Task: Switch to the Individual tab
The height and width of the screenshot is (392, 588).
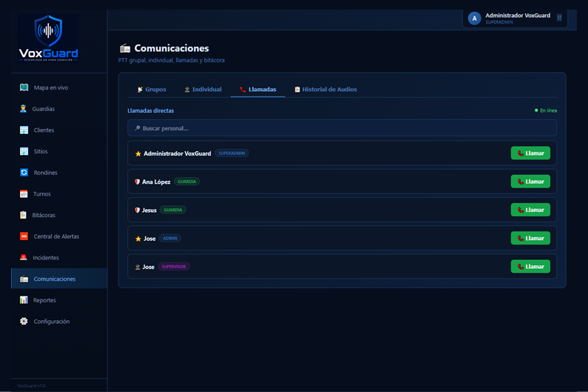Action: [203, 89]
